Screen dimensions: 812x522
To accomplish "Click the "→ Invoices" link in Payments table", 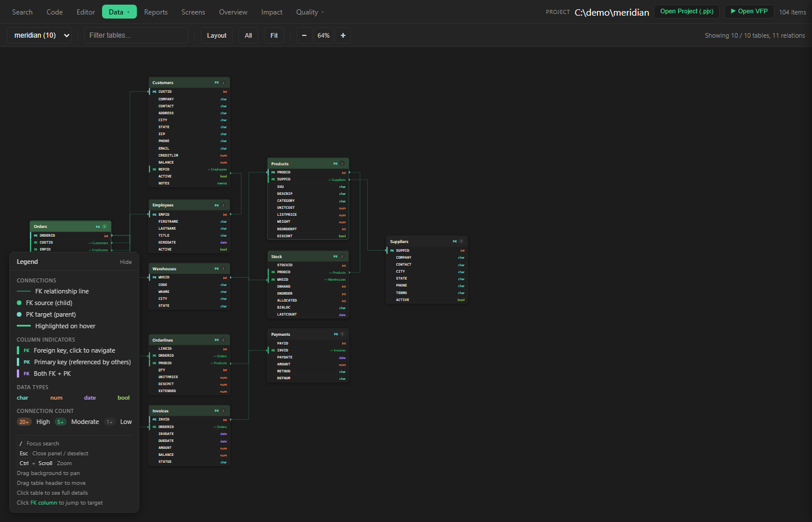I will 338,350.
